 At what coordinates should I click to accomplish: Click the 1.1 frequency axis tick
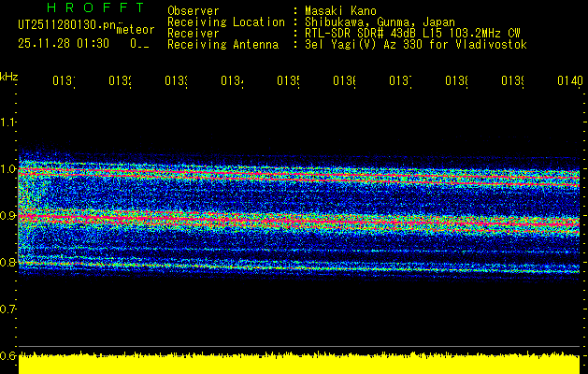coord(8,122)
